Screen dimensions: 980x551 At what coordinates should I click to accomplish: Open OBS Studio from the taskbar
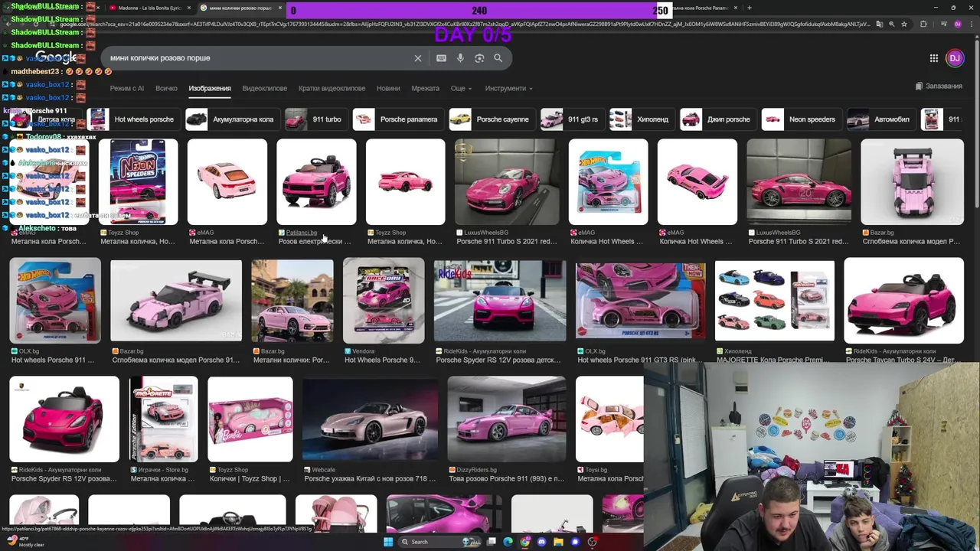592,542
